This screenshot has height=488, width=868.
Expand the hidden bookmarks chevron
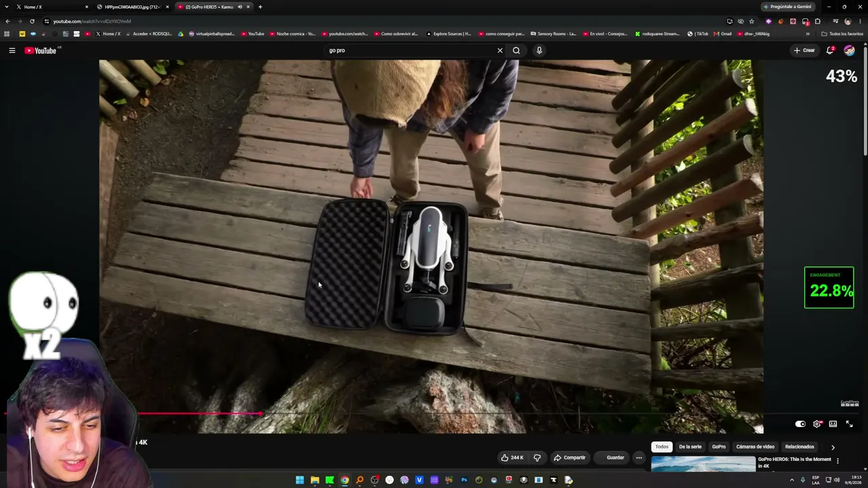pos(807,34)
